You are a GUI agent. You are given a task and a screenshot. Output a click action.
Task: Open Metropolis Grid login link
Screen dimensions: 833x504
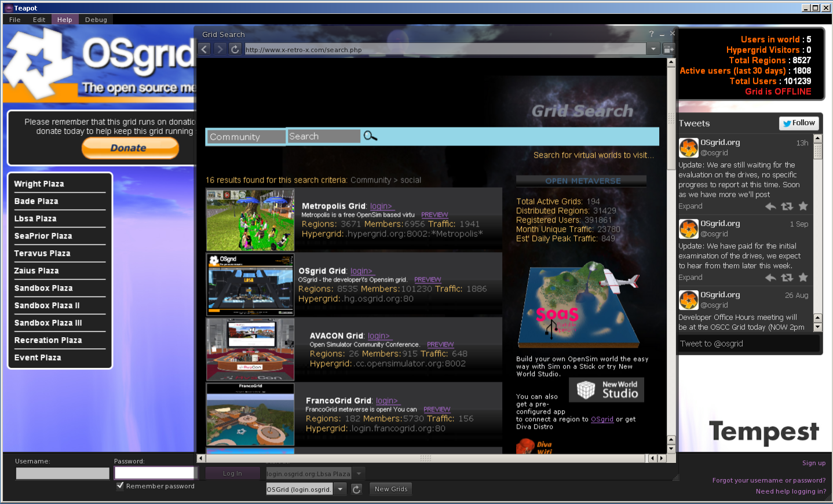click(x=382, y=206)
